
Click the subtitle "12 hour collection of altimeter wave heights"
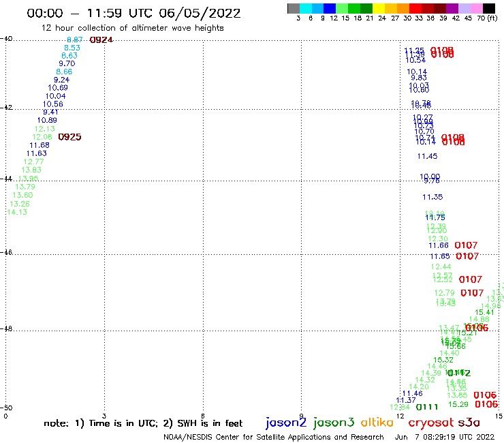tap(132, 28)
